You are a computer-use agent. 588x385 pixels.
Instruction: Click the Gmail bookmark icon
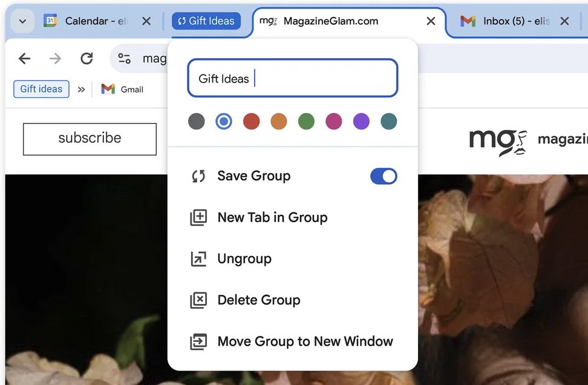coord(108,89)
